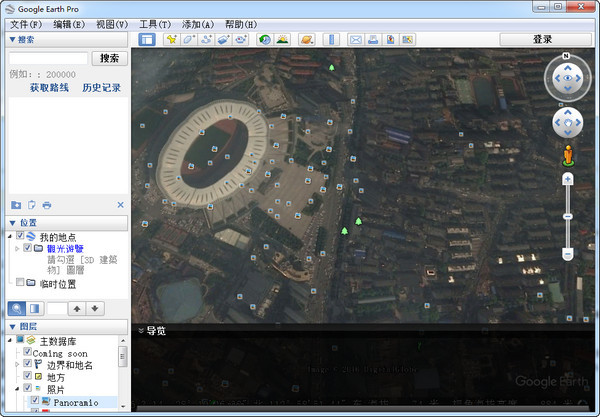The width and height of the screenshot is (600, 417).
Task: Click the sunlight icon in the toolbar
Action: pos(283,40)
